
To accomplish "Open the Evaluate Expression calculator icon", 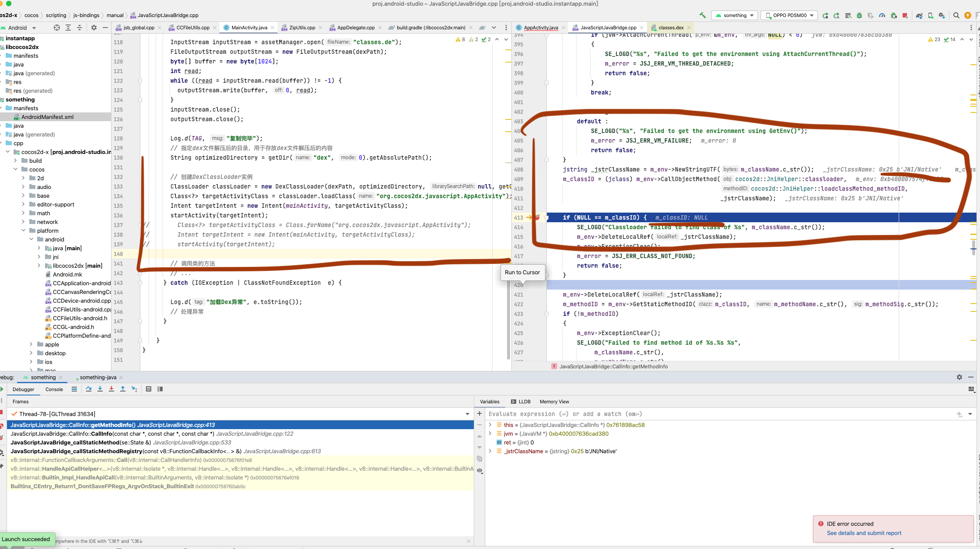I will tap(149, 389).
